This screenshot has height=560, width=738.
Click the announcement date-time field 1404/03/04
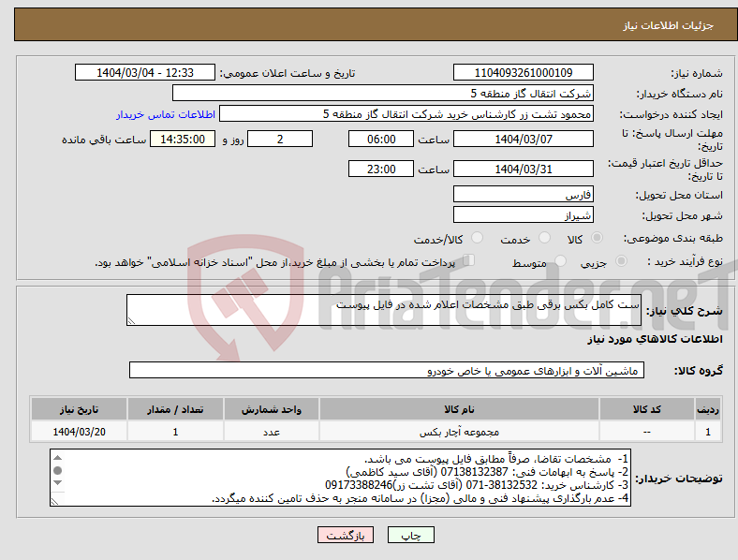click(145, 73)
